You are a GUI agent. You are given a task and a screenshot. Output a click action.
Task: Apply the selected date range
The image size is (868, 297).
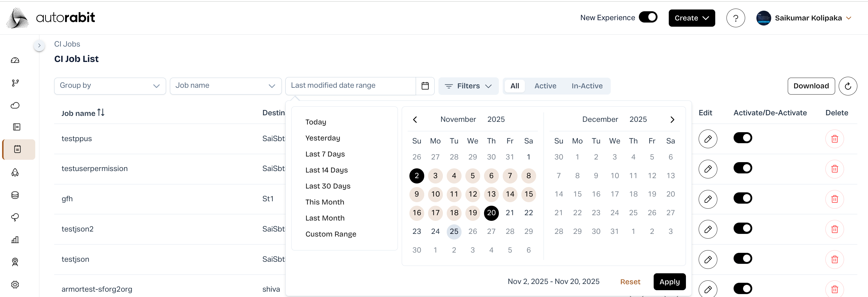[x=669, y=282]
